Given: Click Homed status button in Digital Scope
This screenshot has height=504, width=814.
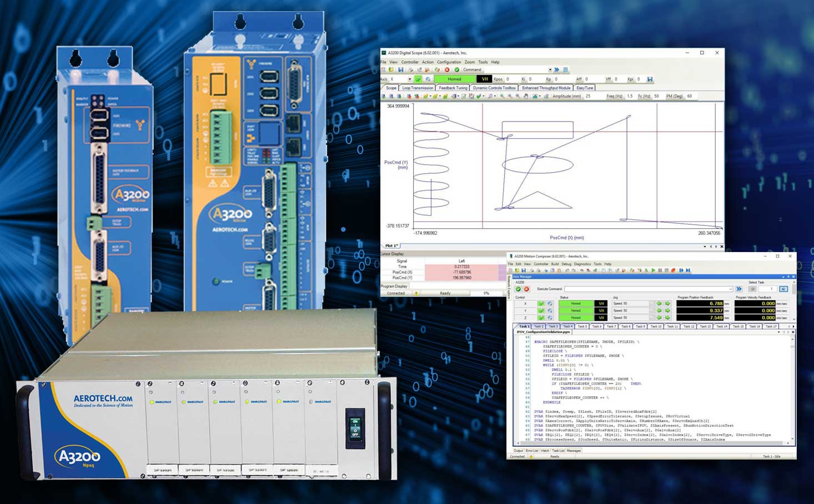Looking at the screenshot, I should [454, 79].
